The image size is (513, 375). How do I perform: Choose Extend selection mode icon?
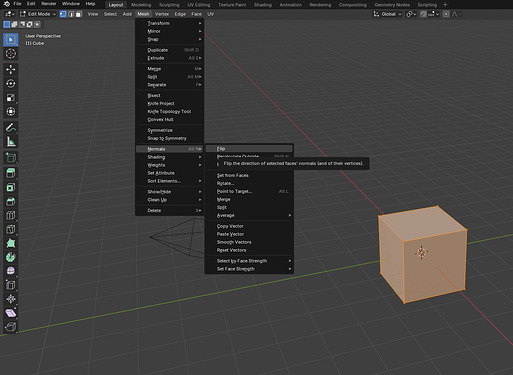tap(14, 24)
